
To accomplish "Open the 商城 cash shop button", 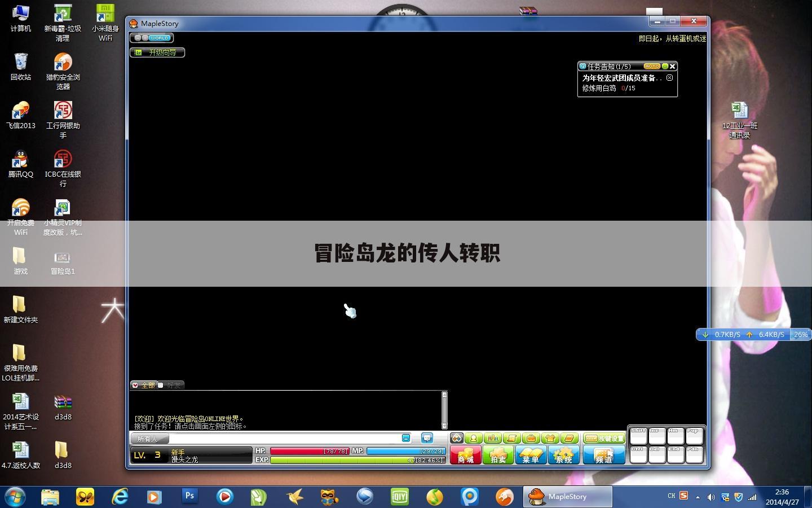I will [x=465, y=455].
